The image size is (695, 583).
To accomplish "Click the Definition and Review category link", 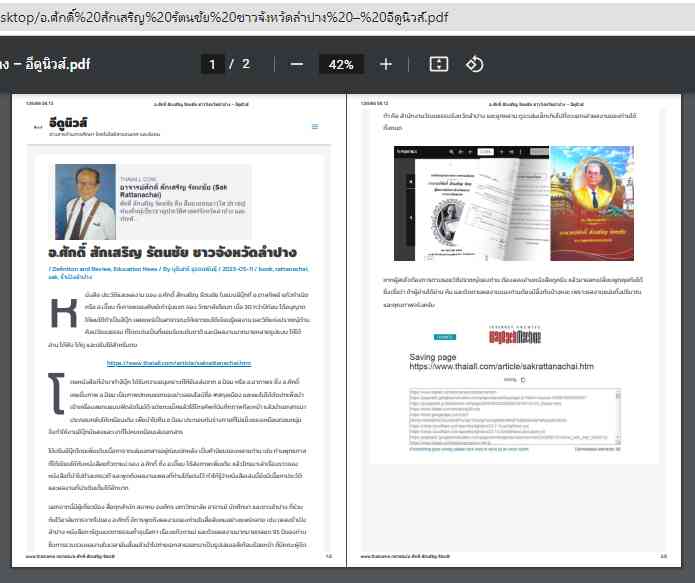I will pos(87,270).
